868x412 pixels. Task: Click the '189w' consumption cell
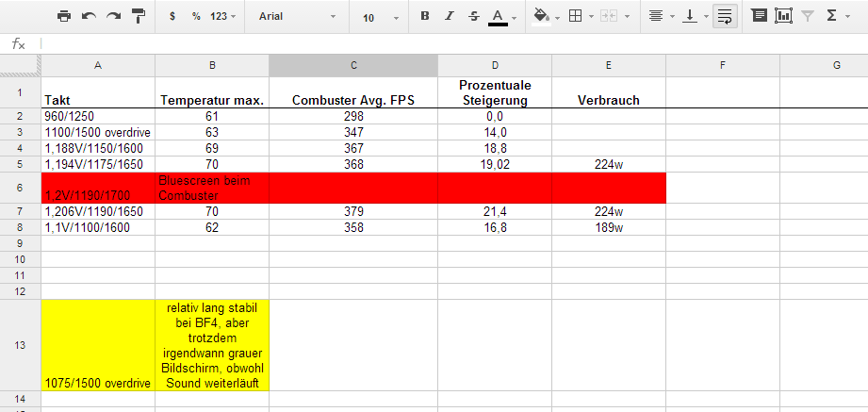coord(609,227)
